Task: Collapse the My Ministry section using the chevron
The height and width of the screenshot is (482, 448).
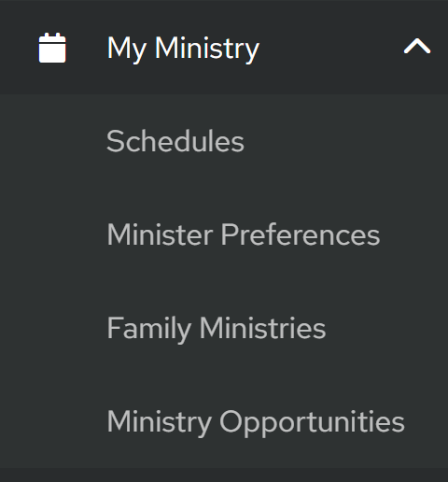Action: click(417, 46)
